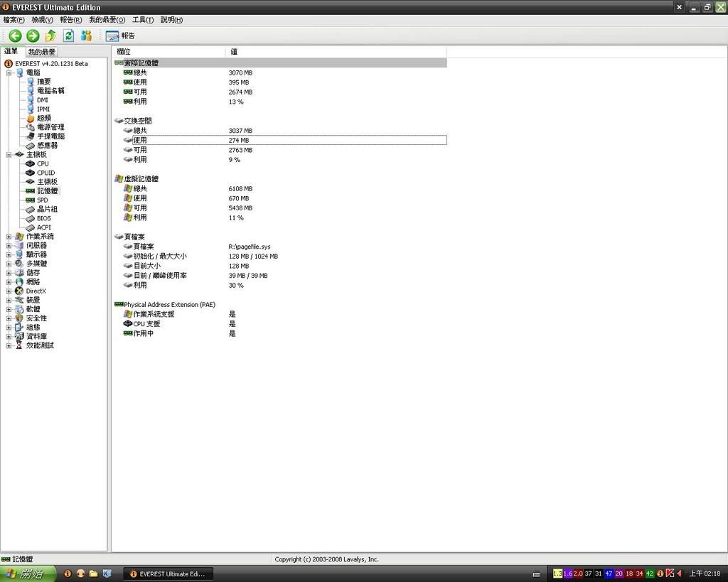Open the 檔案(F) menu
Image resolution: width=728 pixels, height=582 pixels.
(x=14, y=20)
